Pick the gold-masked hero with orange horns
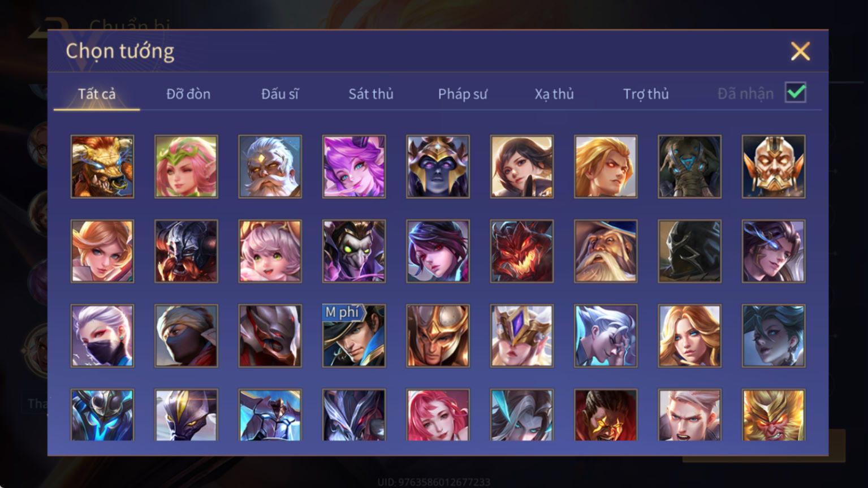This screenshot has height=488, width=868. click(774, 167)
